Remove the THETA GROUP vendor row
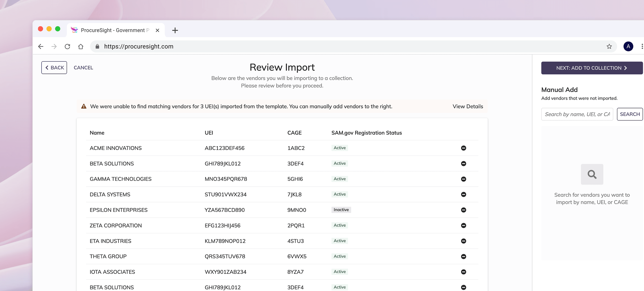 point(463,256)
